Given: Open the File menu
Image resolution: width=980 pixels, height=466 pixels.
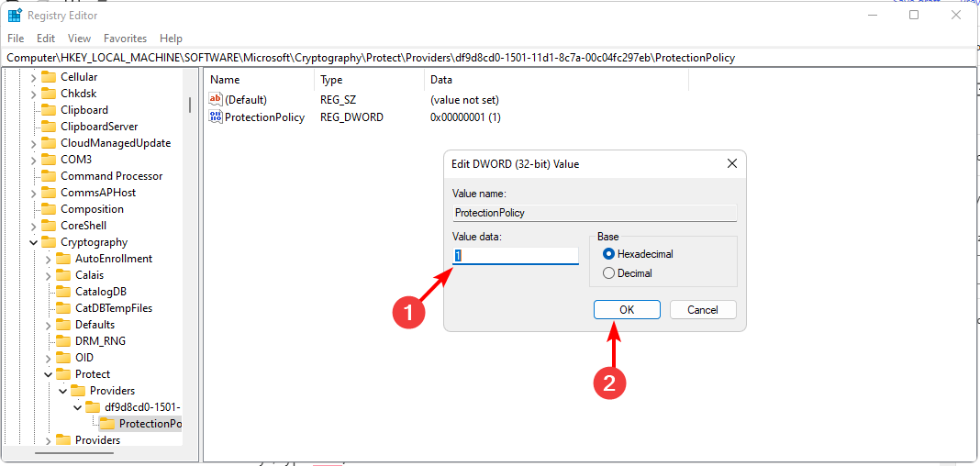Looking at the screenshot, I should click(x=16, y=39).
